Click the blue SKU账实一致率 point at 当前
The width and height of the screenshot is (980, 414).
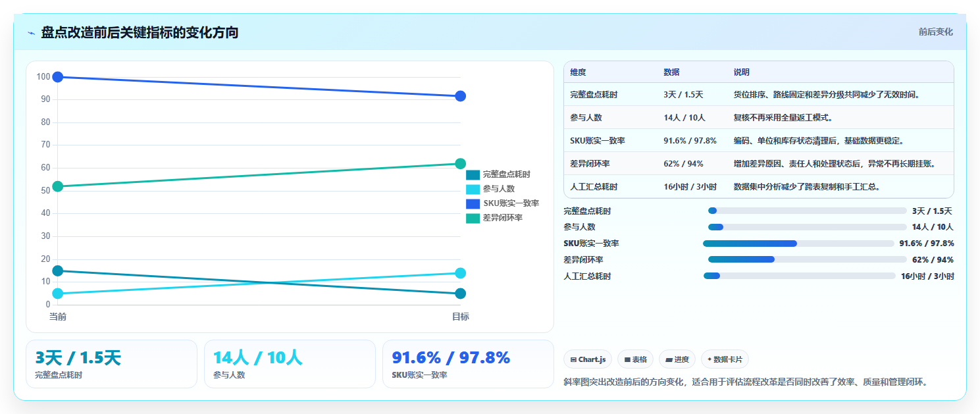pyautogui.click(x=58, y=77)
